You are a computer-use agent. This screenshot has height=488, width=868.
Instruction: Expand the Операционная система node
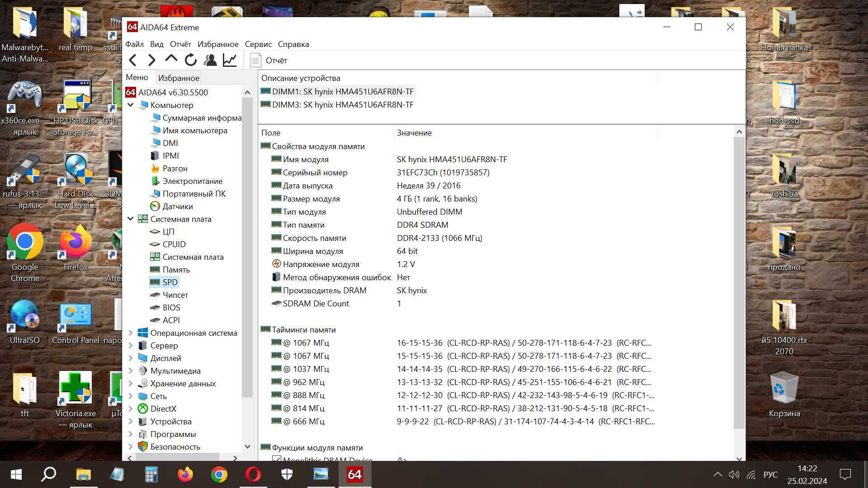(131, 333)
